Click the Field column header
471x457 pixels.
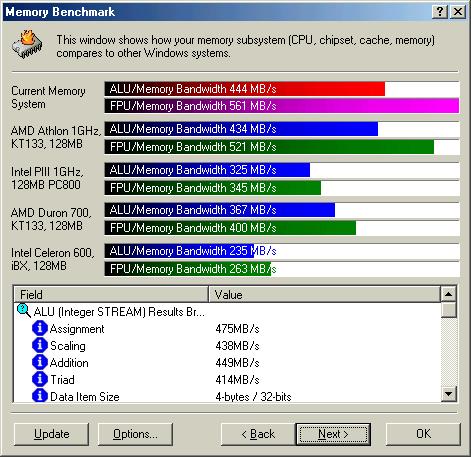pyautogui.click(x=111, y=294)
